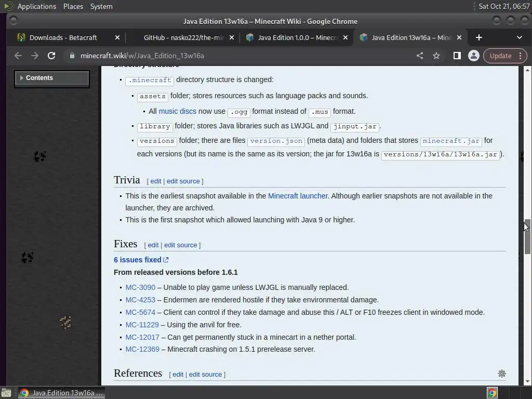Click edit next to References heading

[x=178, y=374]
